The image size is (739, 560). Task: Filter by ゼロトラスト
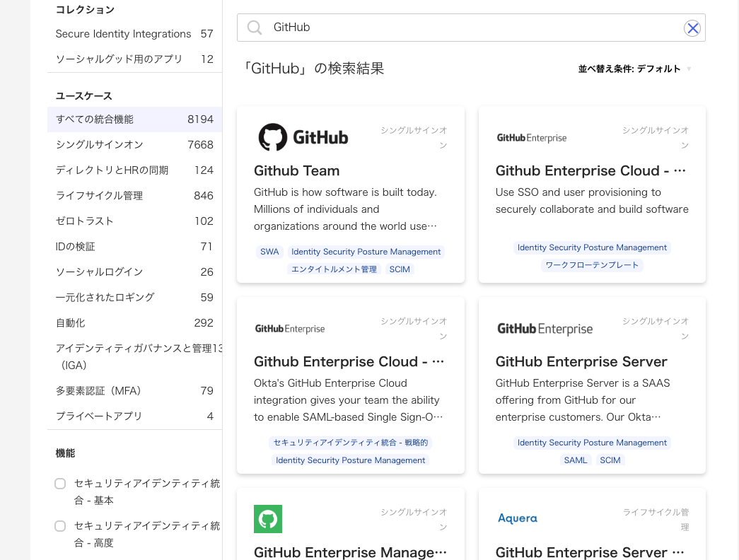[134, 221]
